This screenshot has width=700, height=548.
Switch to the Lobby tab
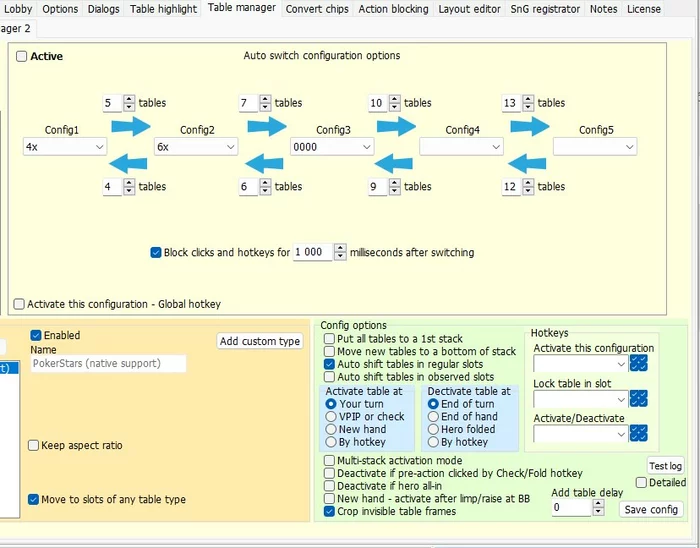pos(17,9)
